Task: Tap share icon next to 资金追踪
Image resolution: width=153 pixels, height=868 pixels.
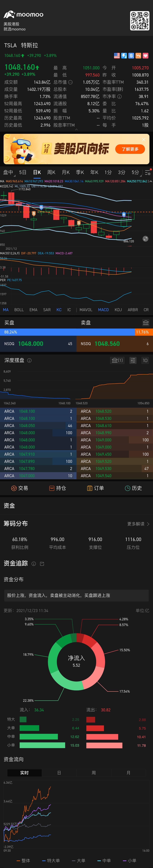Action: (42, 564)
